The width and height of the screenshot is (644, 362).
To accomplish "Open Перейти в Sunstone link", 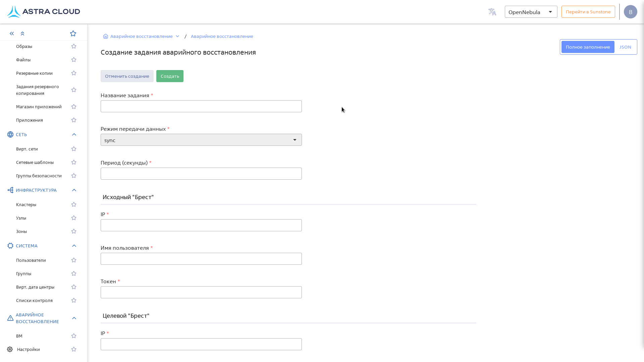I will pyautogui.click(x=588, y=12).
